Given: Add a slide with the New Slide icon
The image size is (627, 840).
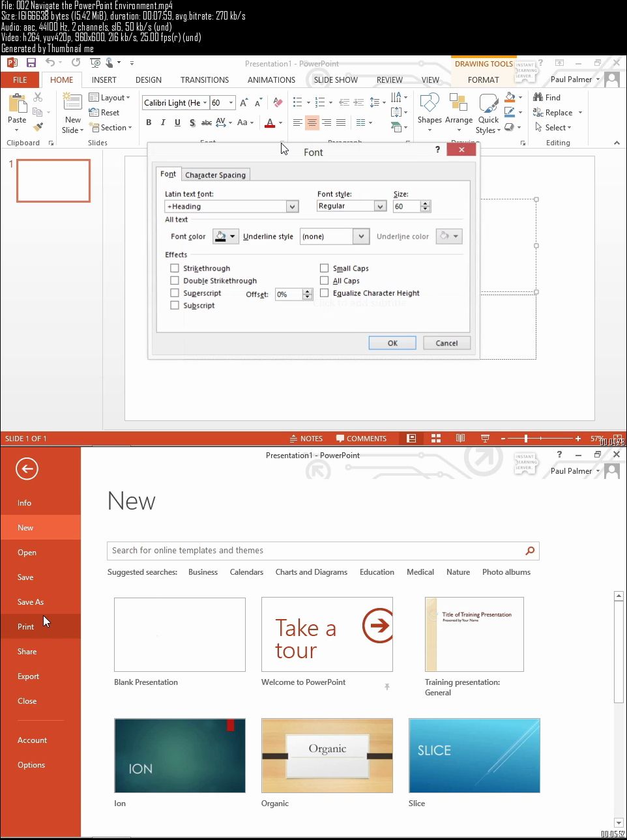Looking at the screenshot, I should [x=72, y=103].
